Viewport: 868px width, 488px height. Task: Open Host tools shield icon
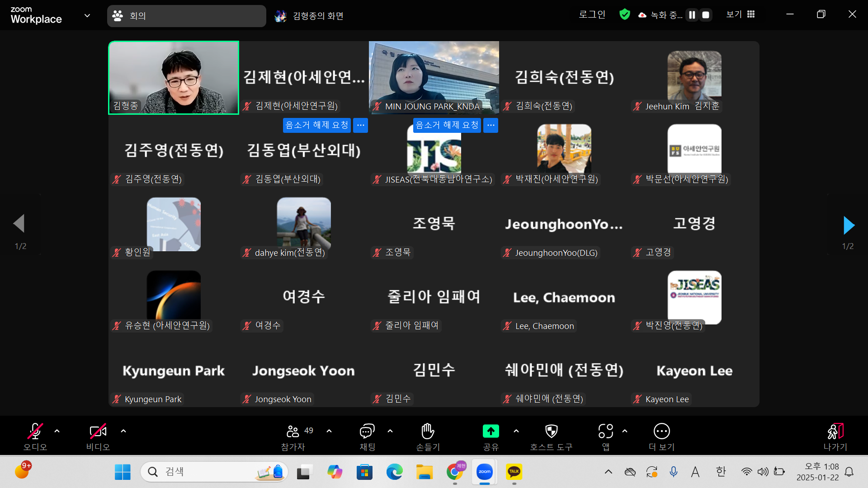[x=551, y=432]
